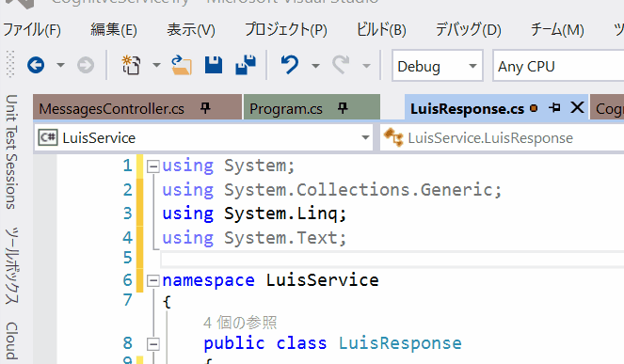Viewport: 624px width, 364px height.
Task: Open the ファイル(F) menu
Action: click(32, 30)
